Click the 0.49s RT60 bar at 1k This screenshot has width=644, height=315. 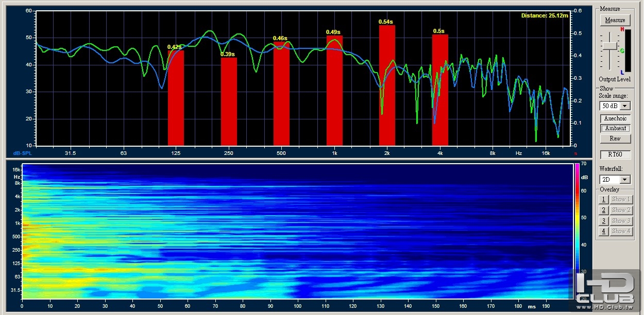[x=334, y=91]
